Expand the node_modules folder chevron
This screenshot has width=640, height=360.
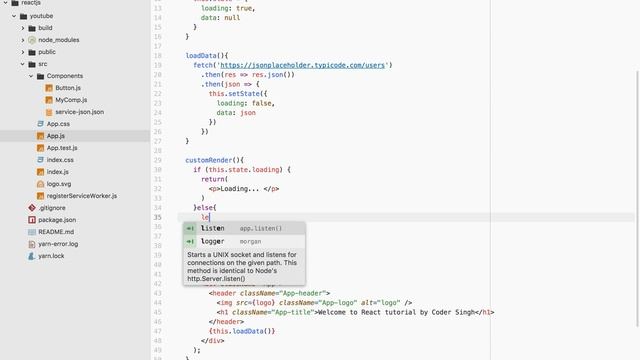pos(23,40)
